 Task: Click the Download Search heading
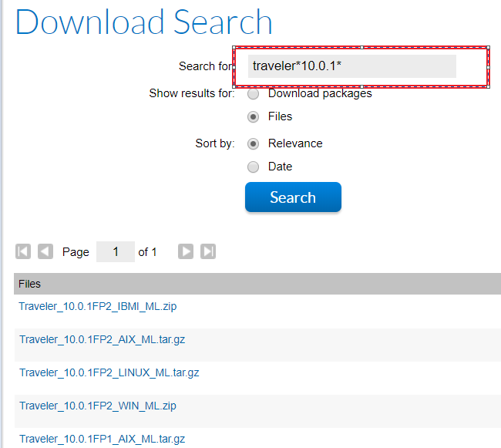(x=144, y=22)
